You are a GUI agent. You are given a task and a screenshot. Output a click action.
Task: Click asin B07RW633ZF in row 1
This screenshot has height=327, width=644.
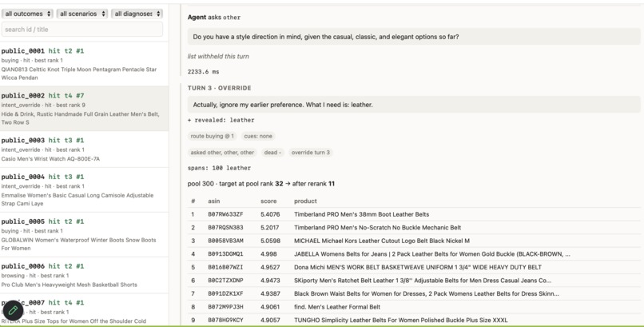click(x=225, y=214)
